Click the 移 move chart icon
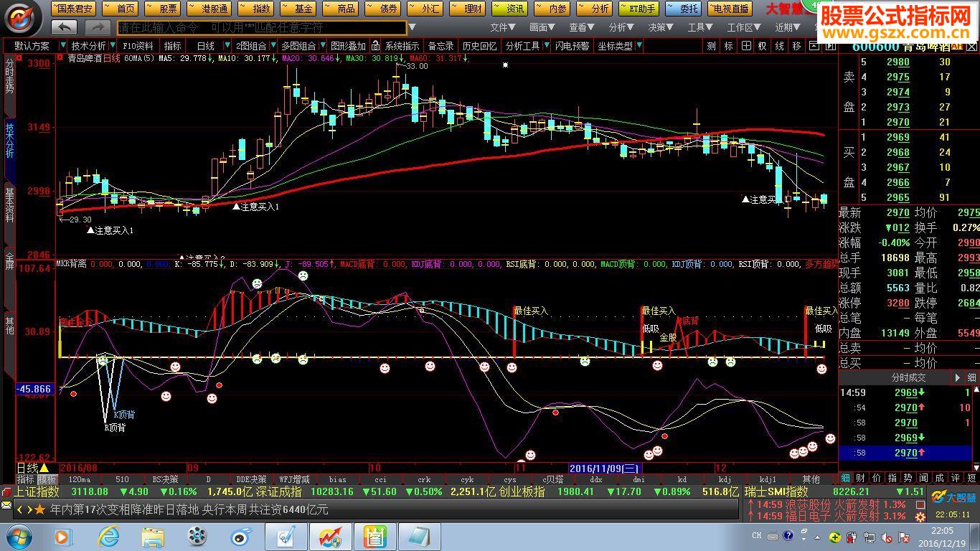980x551 pixels. [x=796, y=46]
